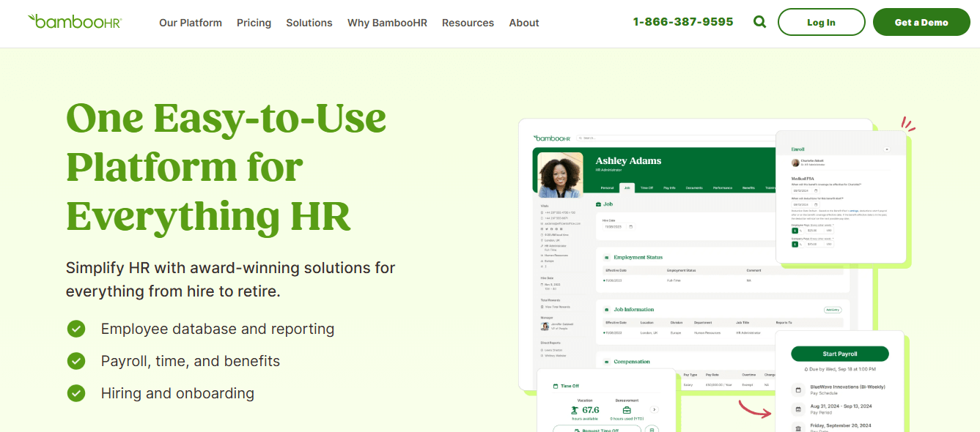This screenshot has height=432, width=980.
Task: Click the green Start Payroll button
Action: [840, 354]
